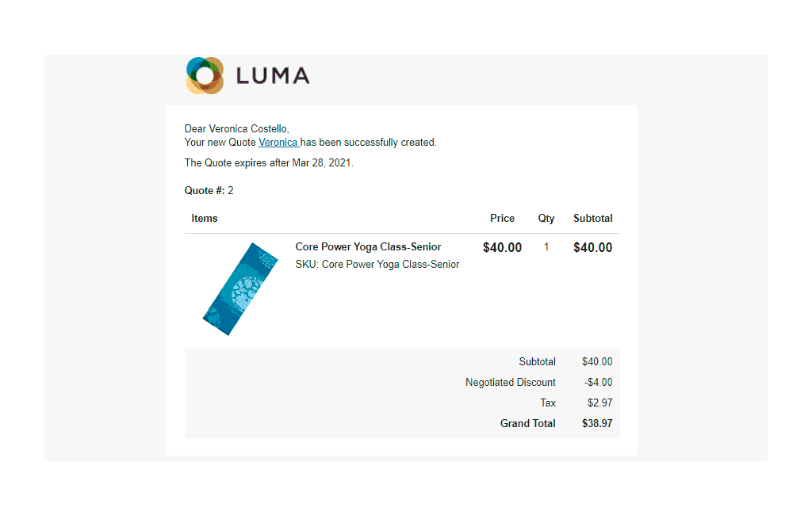Viewport: 812px width, 515px height.
Task: Click the SKU line under product name
Action: click(x=377, y=265)
